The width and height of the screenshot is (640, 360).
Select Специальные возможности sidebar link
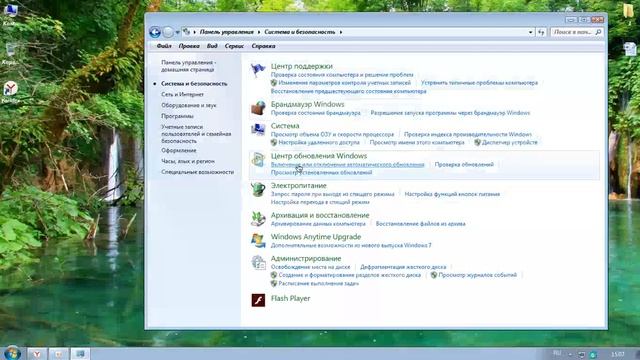(x=197, y=172)
